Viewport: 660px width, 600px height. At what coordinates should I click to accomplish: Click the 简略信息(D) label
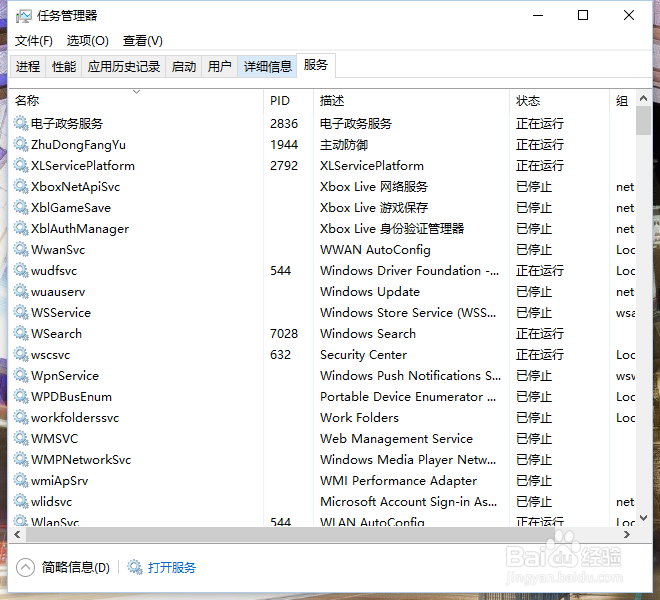tap(76, 568)
